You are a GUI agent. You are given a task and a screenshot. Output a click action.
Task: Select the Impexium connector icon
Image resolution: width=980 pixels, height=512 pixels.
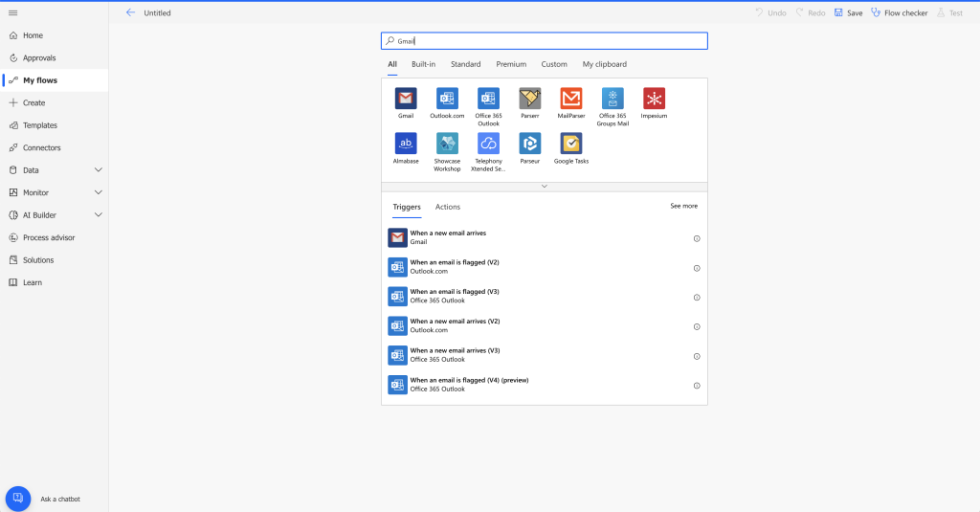pyautogui.click(x=654, y=99)
